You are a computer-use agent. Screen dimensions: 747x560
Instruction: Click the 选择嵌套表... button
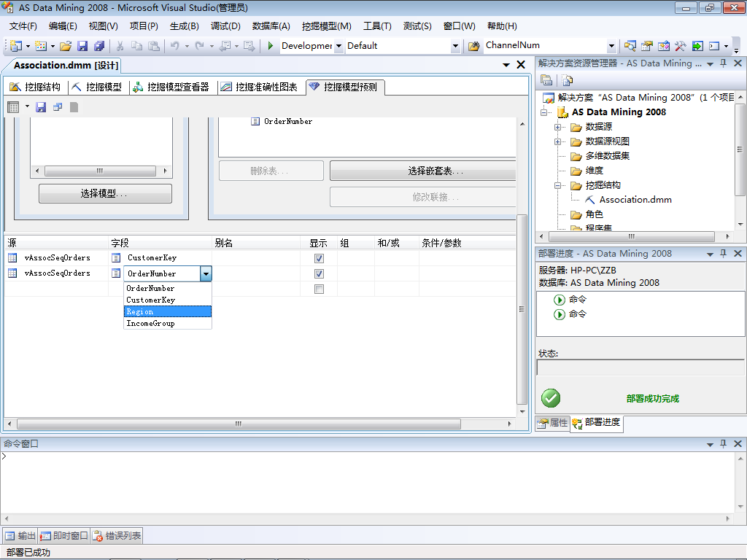click(422, 171)
